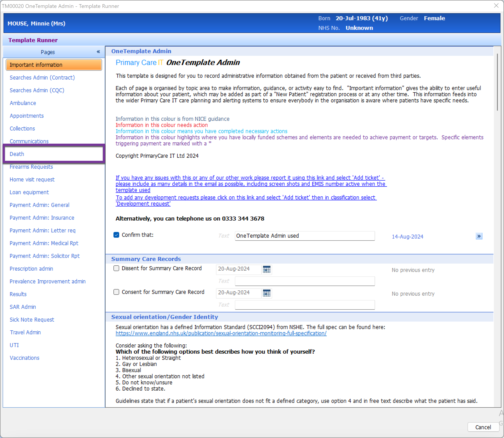504x438 pixels.
Task: Open Prescription admin page
Action: pyautogui.click(x=31, y=269)
